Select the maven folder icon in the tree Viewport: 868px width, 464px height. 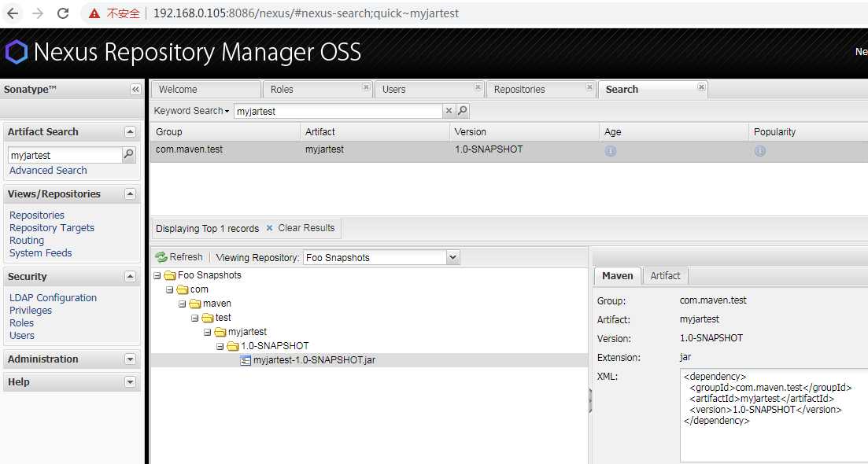pyautogui.click(x=195, y=304)
